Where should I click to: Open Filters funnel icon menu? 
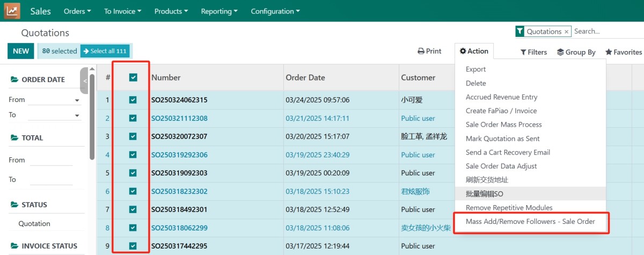(523, 52)
